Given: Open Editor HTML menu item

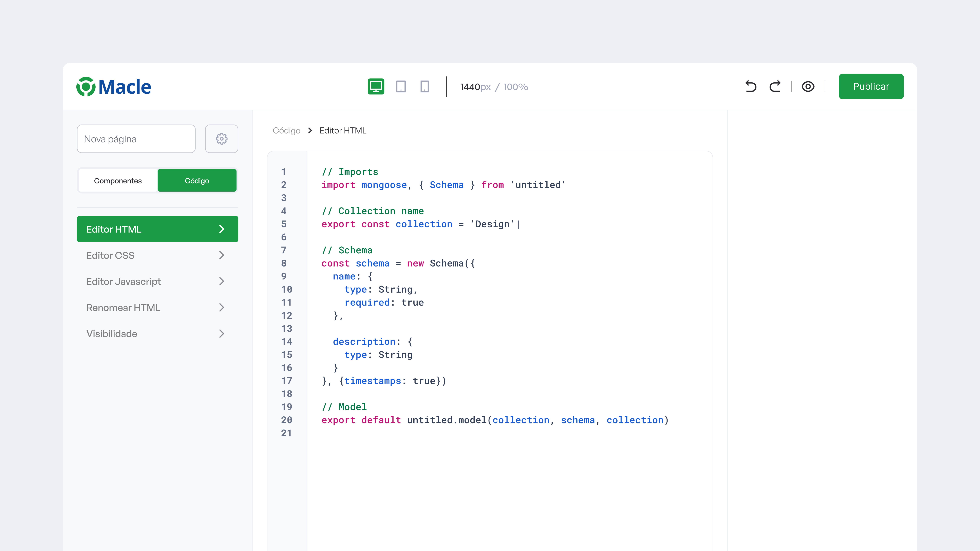Looking at the screenshot, I should (x=158, y=229).
